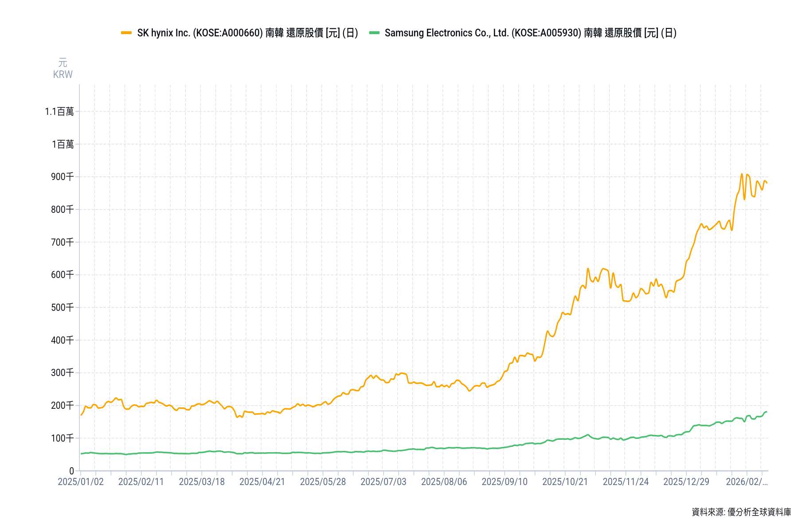
Task: Click the 元 KRW currency unit label
Action: pos(63,69)
